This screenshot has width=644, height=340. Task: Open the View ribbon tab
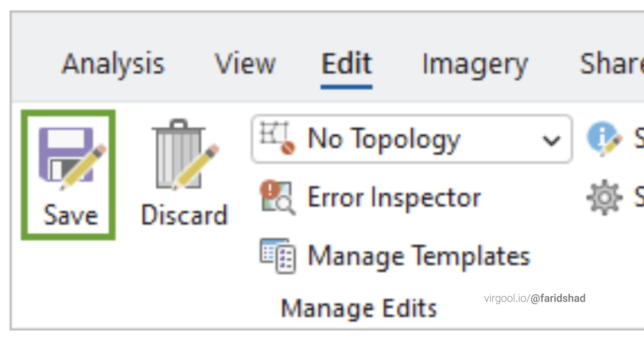(x=245, y=64)
